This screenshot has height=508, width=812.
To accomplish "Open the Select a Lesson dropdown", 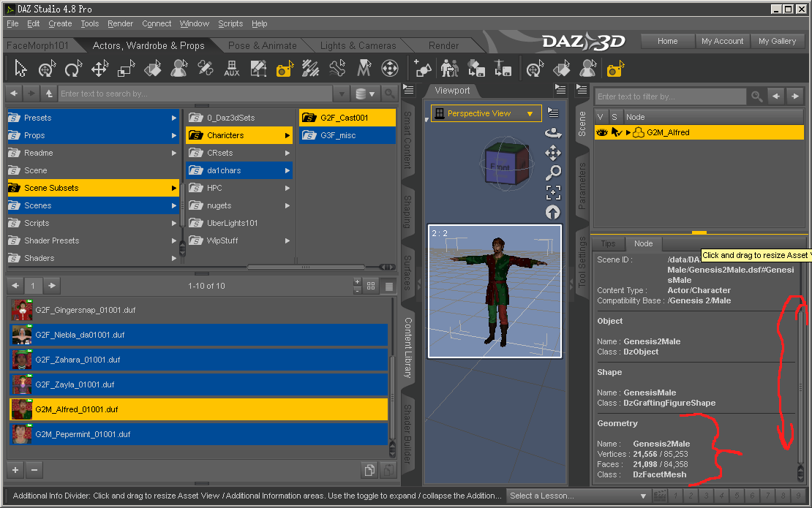I will [x=579, y=496].
